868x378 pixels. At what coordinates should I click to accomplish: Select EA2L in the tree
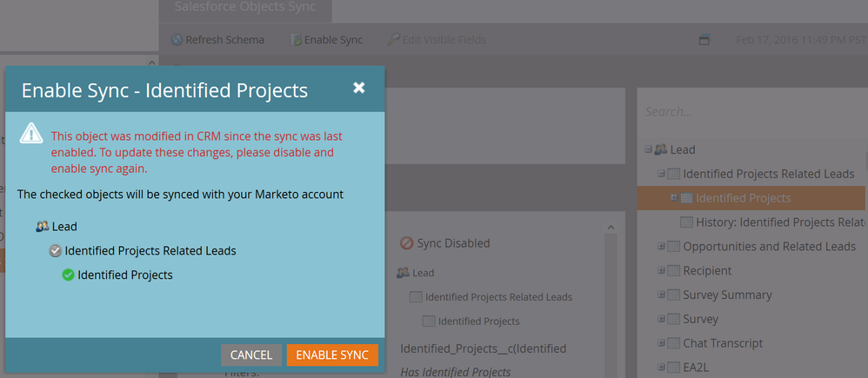(x=697, y=367)
